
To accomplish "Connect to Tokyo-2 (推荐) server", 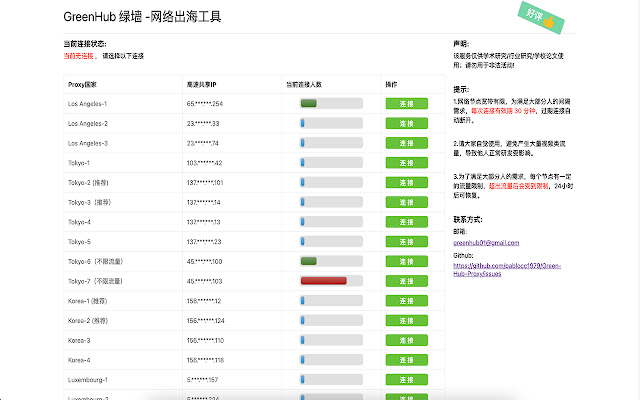I will (x=406, y=183).
